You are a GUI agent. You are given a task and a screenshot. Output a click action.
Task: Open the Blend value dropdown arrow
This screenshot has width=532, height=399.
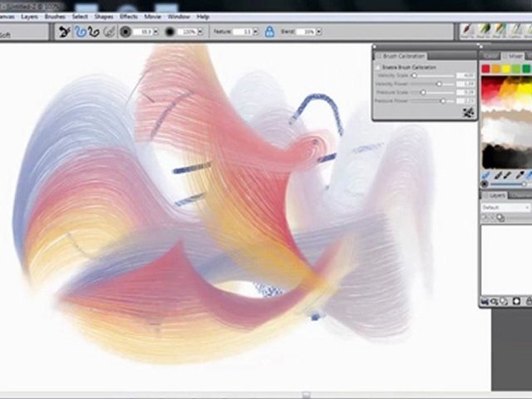(319, 32)
